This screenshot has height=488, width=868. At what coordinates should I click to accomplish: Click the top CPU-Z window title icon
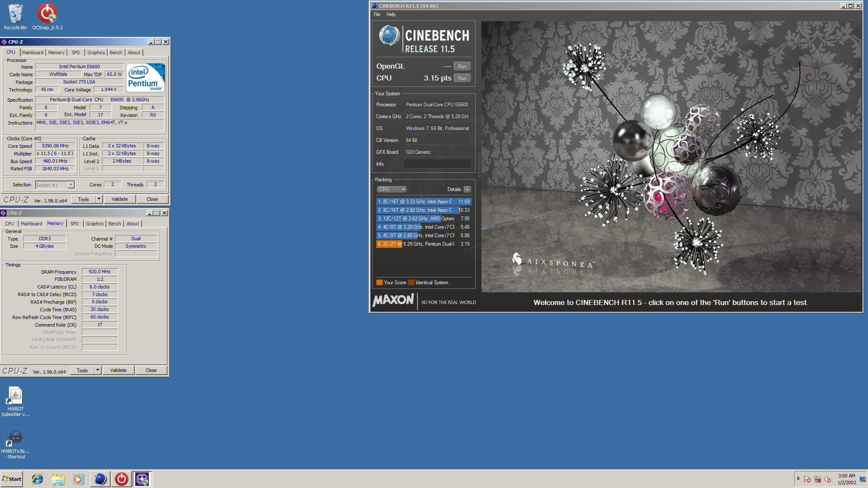point(4,42)
